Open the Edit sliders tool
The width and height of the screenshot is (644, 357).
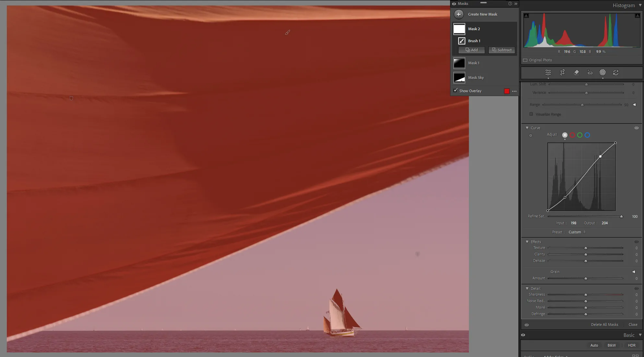coord(548,73)
